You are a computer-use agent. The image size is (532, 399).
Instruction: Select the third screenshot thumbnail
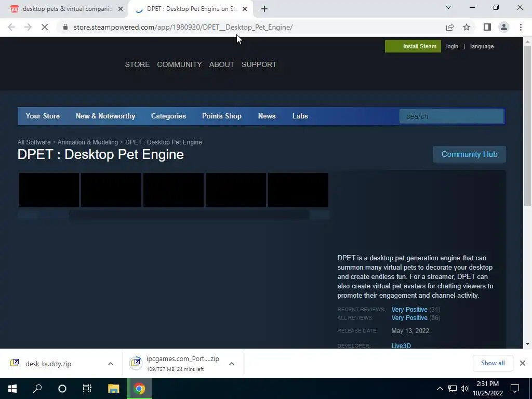coord(174,190)
